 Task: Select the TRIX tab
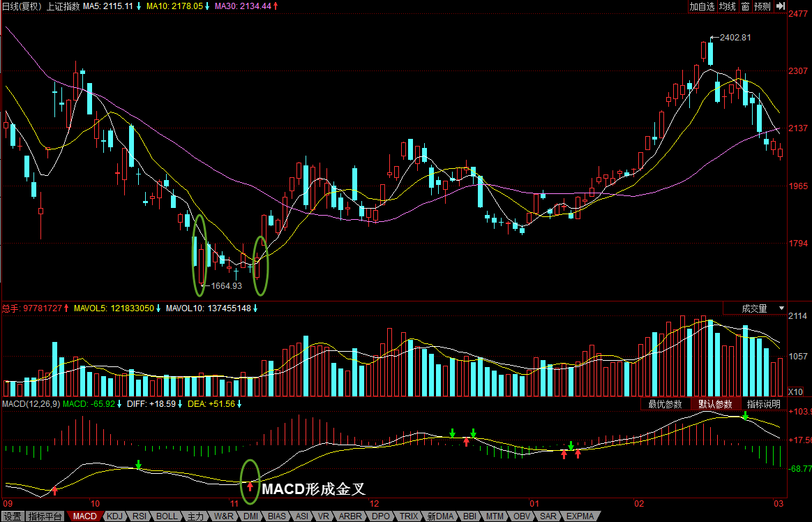pos(409,516)
